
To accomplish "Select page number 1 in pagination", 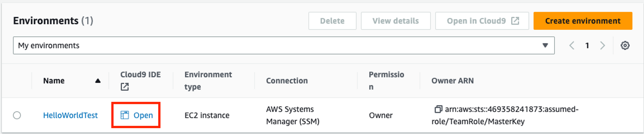I will (587, 45).
